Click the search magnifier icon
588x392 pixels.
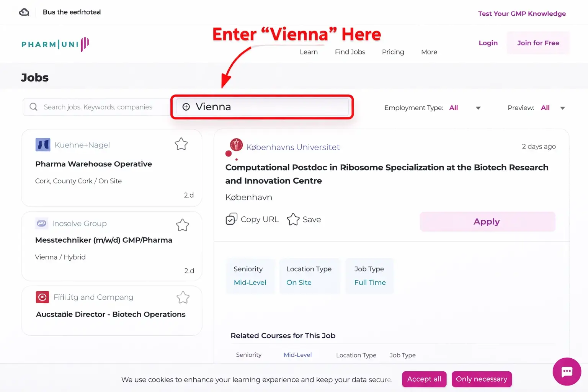pyautogui.click(x=34, y=107)
